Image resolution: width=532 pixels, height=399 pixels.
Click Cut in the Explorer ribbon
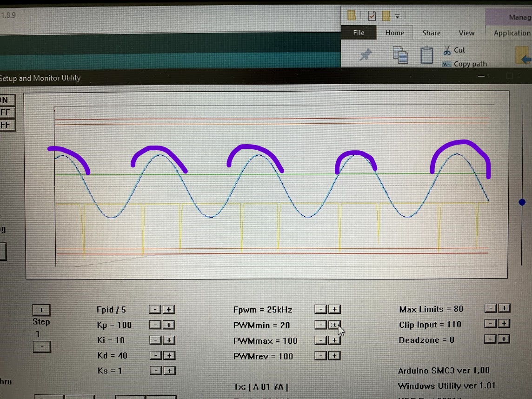[459, 50]
